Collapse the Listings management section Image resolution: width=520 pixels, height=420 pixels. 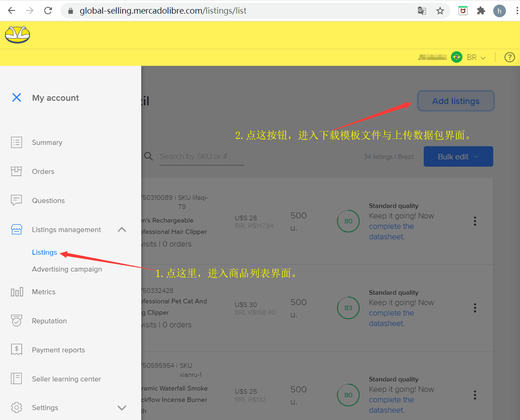(122, 229)
